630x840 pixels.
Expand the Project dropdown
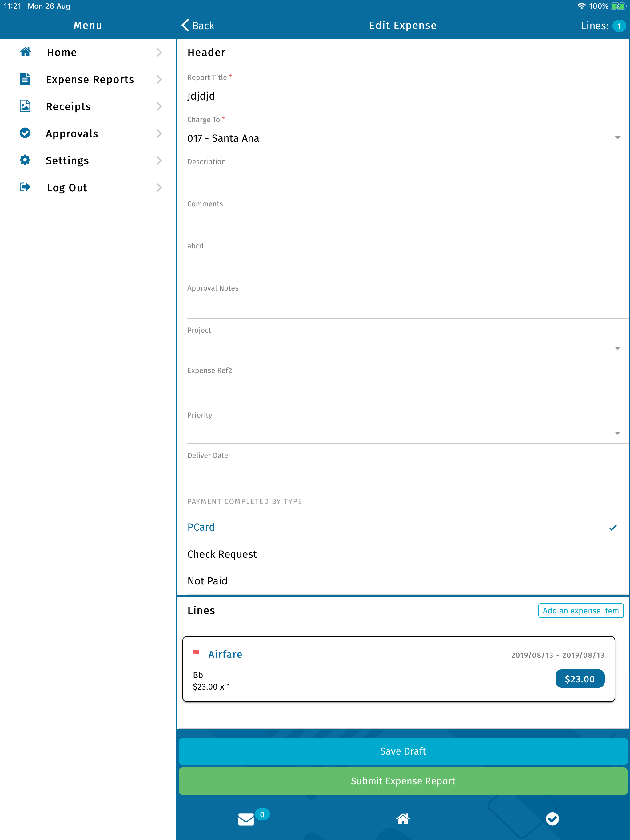pos(402,347)
